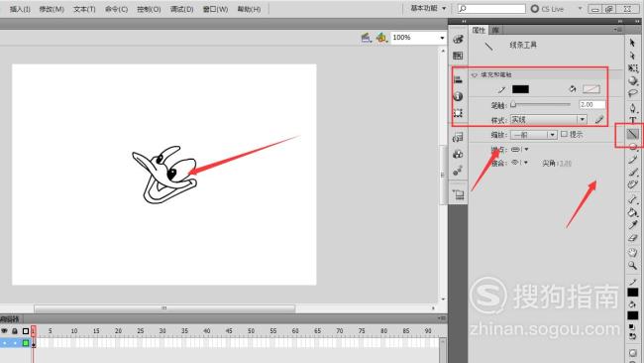Open the Transform panel icon in dock
The image size is (644, 363).
458,113
